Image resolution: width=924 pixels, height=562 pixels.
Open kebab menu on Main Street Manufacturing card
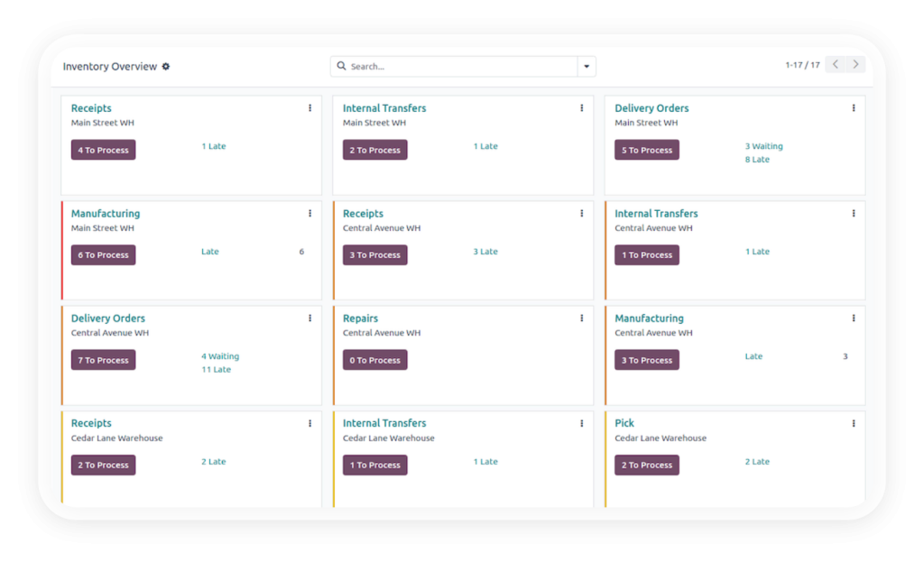310,214
